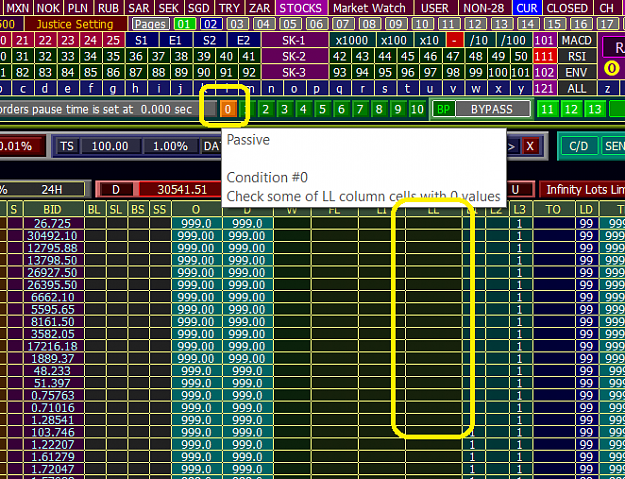Apply the x100 multiplier
The height and width of the screenshot is (479, 625).
pos(394,40)
